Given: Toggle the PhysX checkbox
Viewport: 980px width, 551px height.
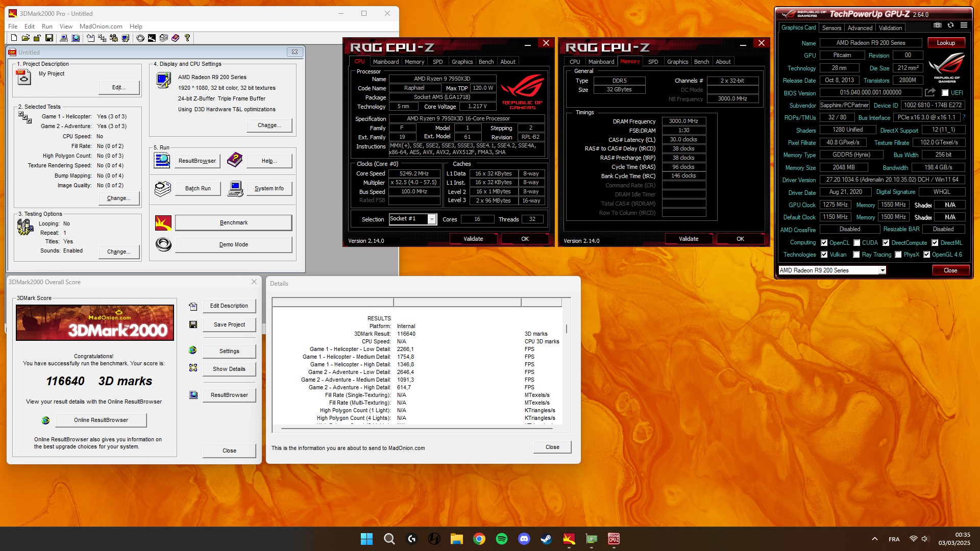Looking at the screenshot, I should [x=898, y=255].
